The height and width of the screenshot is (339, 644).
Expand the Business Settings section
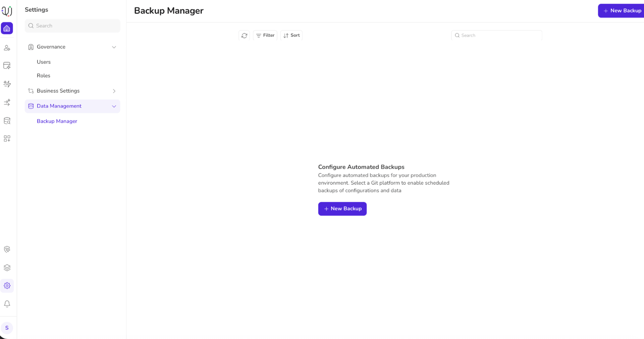114,91
